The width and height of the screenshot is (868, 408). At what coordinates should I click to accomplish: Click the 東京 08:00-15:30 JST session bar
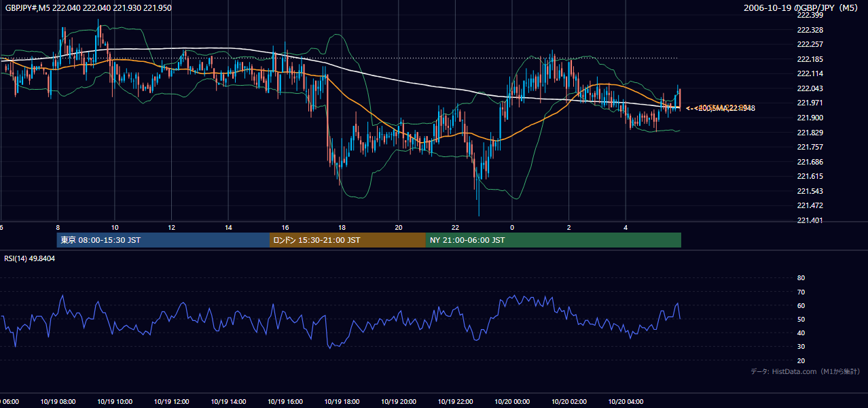(163, 240)
